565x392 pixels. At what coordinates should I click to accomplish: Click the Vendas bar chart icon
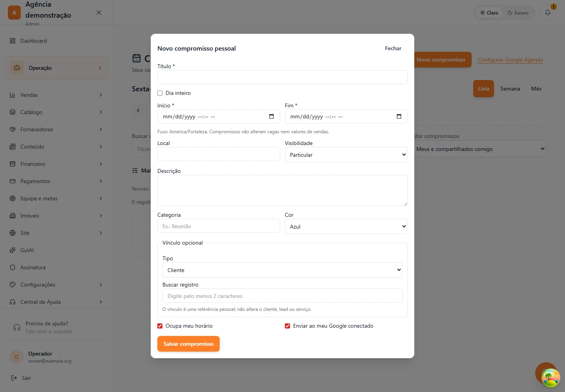[x=13, y=95]
